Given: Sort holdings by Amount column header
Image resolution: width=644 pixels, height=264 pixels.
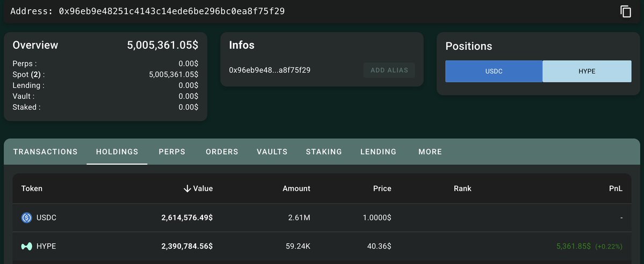Looking at the screenshot, I should [296, 188].
